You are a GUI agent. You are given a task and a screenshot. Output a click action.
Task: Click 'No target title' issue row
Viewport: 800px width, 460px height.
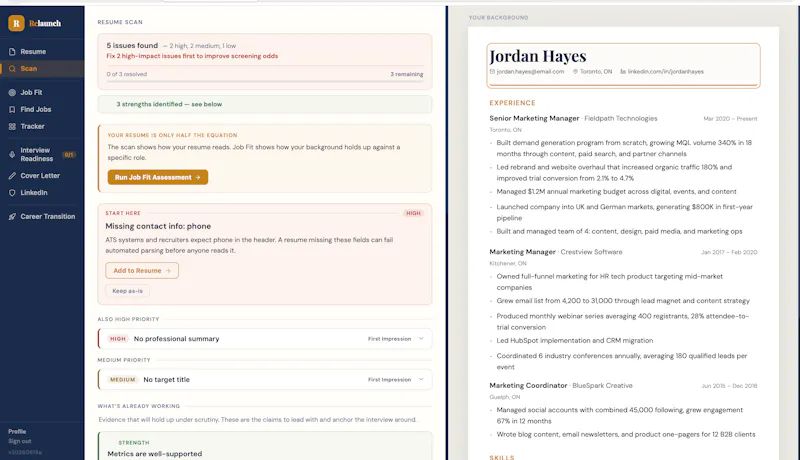pos(265,379)
